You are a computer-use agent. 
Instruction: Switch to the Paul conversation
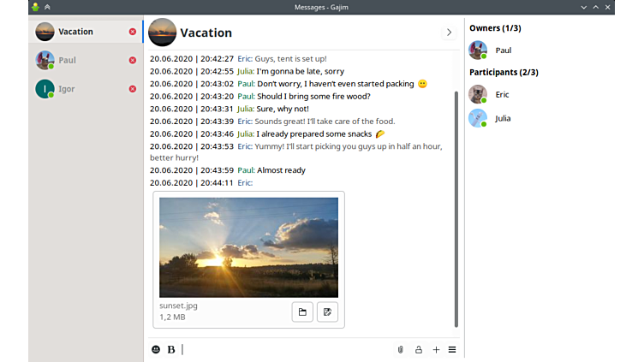tap(77, 61)
